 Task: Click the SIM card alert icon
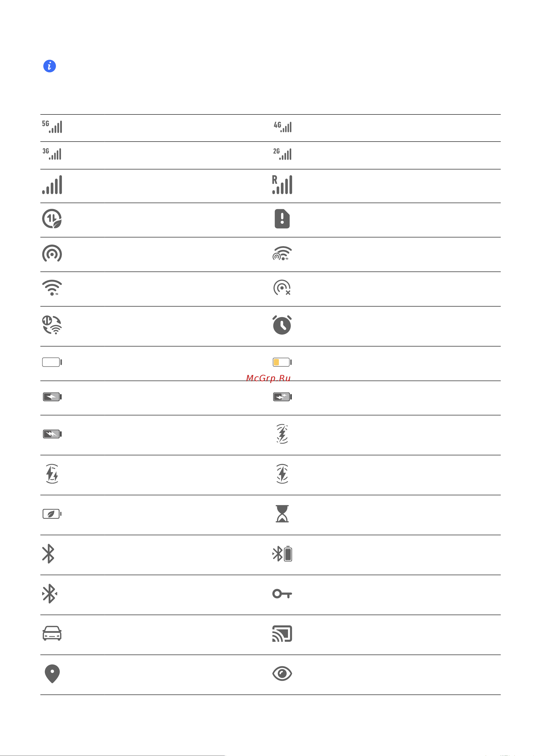point(282,219)
